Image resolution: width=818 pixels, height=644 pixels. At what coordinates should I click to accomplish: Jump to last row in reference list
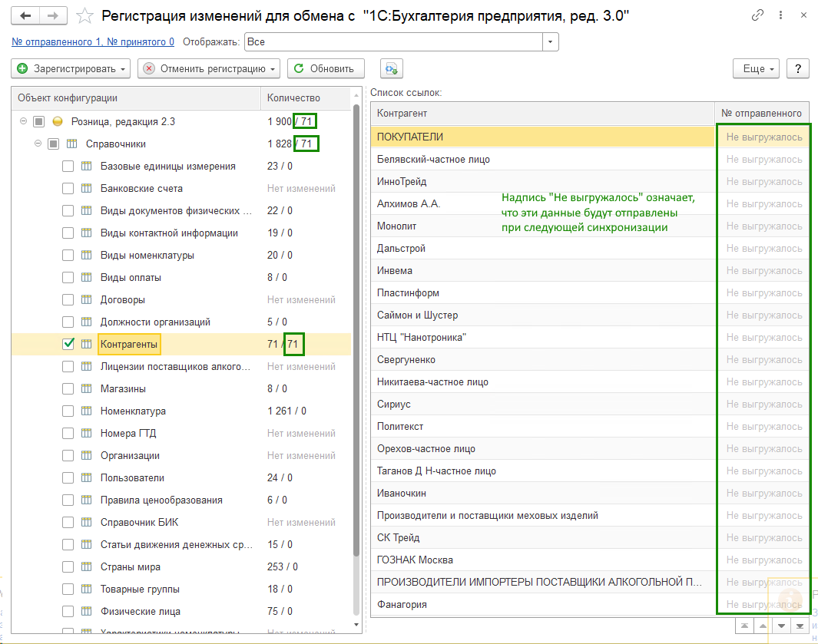[800, 626]
